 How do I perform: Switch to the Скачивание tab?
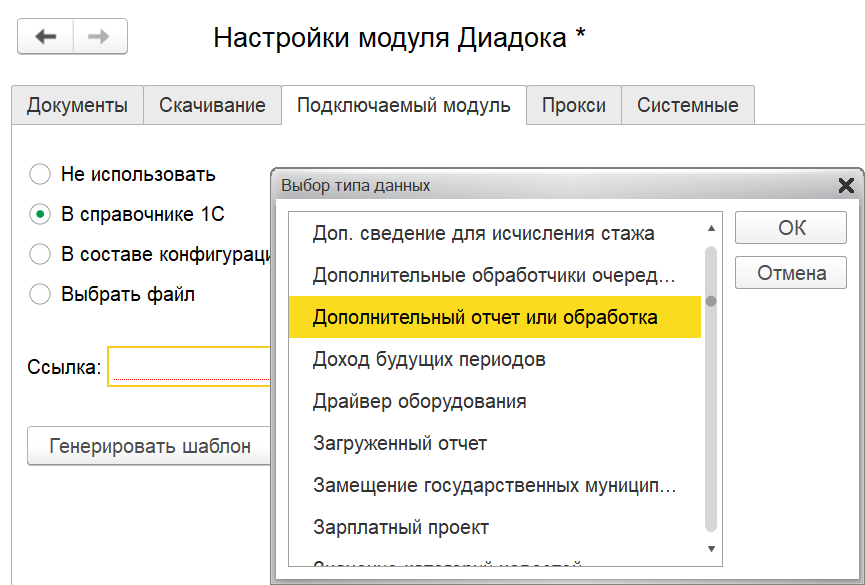(212, 105)
